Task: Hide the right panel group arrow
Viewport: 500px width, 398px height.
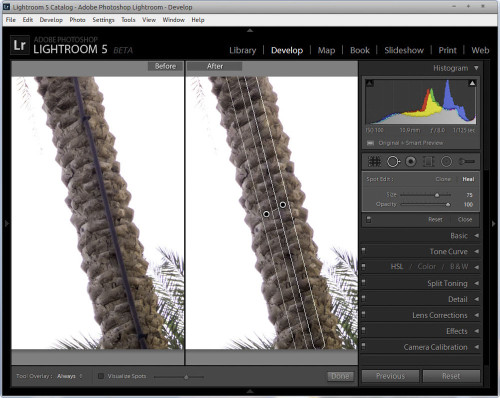Action: [494, 223]
